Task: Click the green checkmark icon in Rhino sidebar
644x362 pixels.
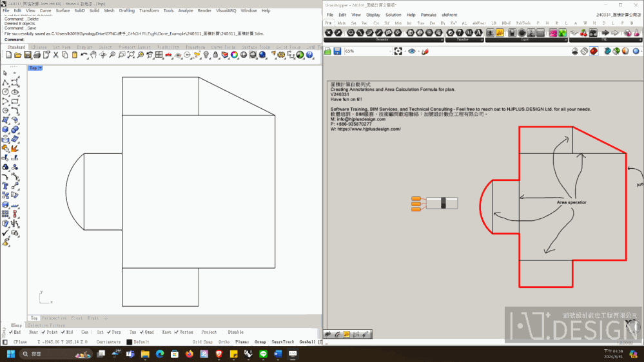Action: [x=5, y=233]
